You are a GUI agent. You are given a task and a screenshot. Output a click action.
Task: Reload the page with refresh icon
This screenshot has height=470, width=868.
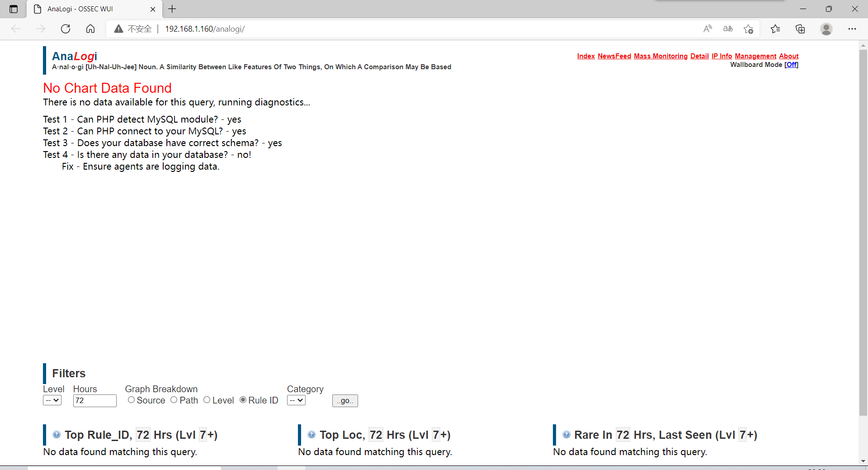[x=66, y=29]
